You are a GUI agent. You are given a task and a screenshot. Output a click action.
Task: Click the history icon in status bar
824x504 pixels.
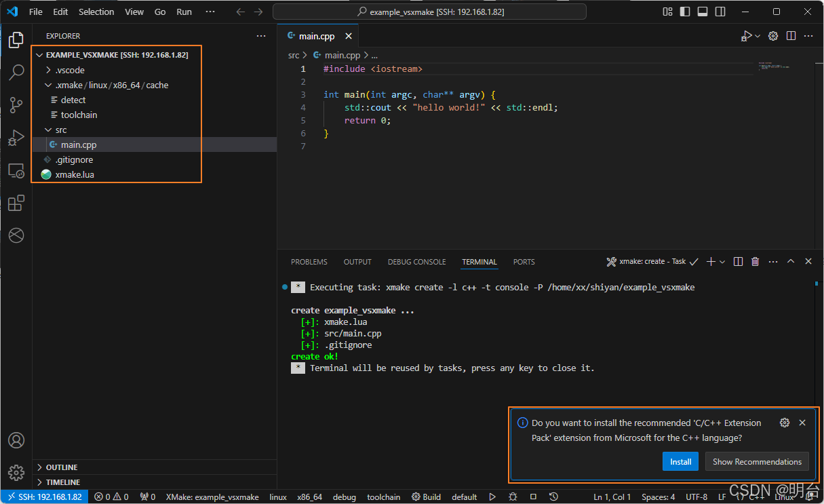[x=553, y=497]
